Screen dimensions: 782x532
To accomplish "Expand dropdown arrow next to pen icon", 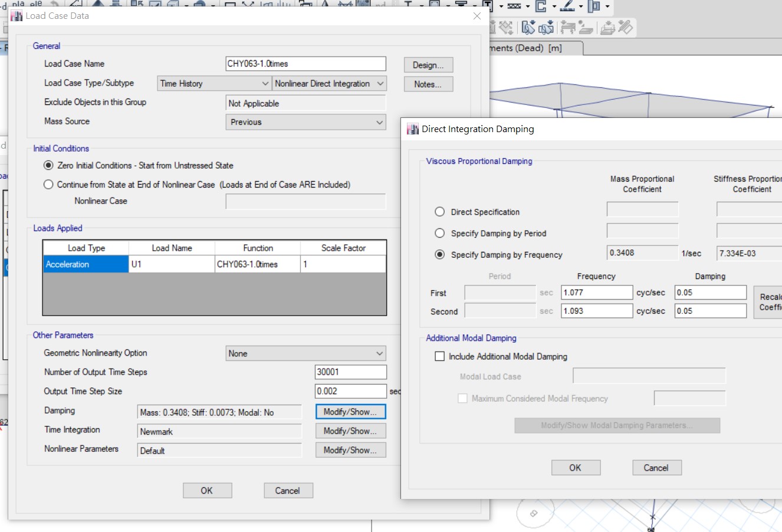I will point(581,6).
